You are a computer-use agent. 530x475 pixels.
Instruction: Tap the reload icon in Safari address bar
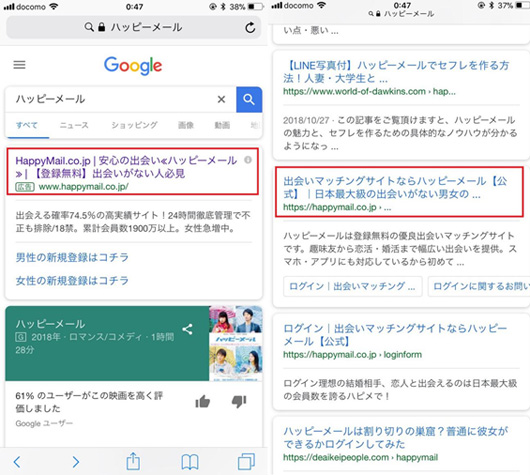tap(250, 27)
